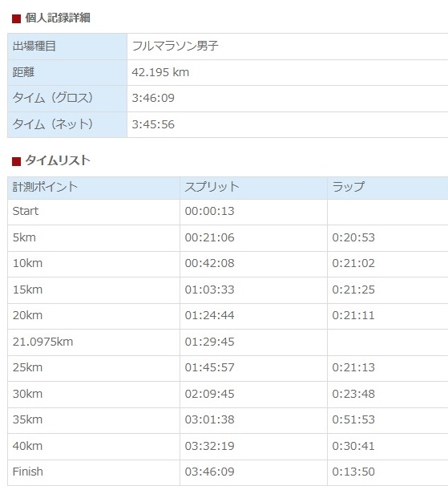Select the 21.0975km halfway split 01:29:45
448x486 pixels.
point(209,342)
